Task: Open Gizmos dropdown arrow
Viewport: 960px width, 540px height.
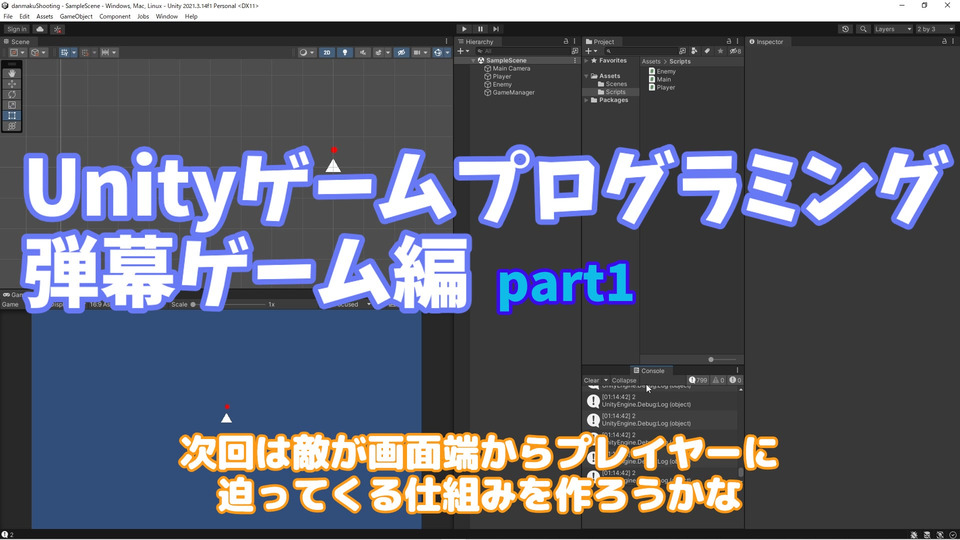Action: [448, 53]
